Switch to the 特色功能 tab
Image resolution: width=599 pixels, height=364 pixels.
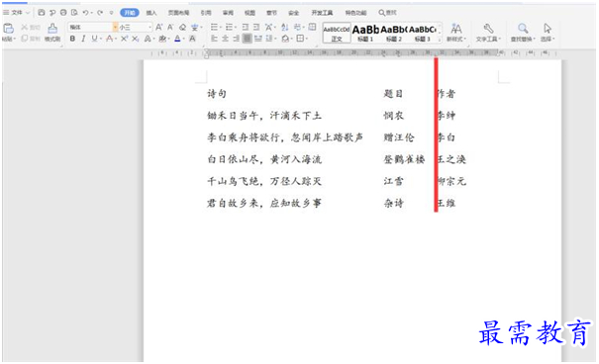click(x=355, y=13)
